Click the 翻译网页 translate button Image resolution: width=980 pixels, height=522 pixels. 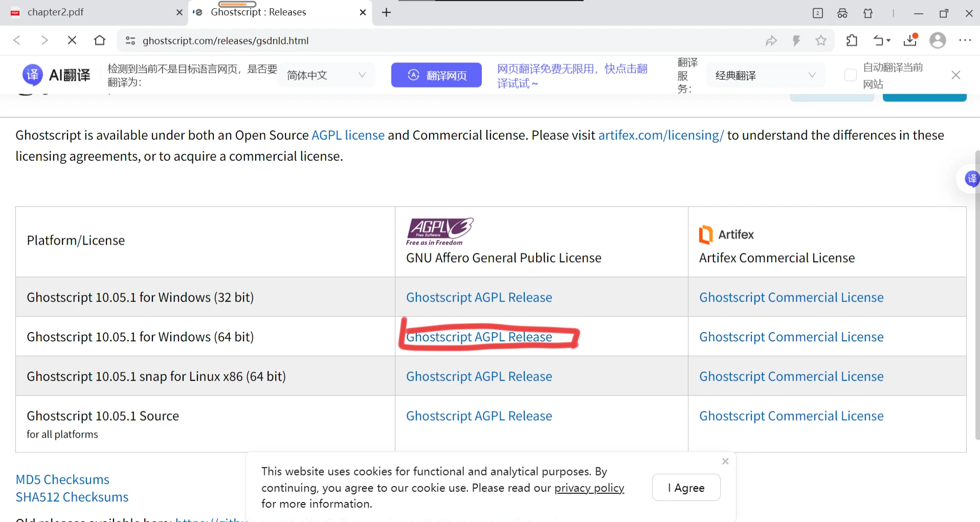tap(436, 75)
